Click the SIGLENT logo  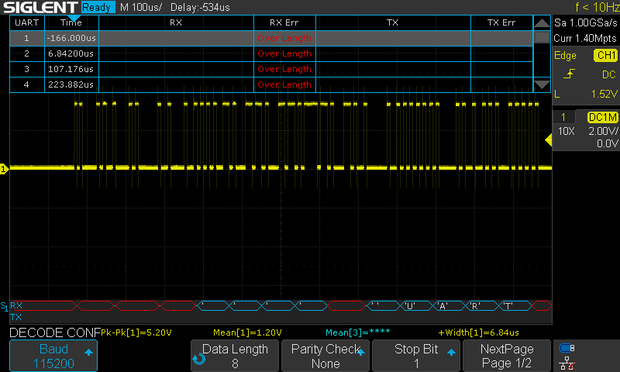tap(41, 7)
